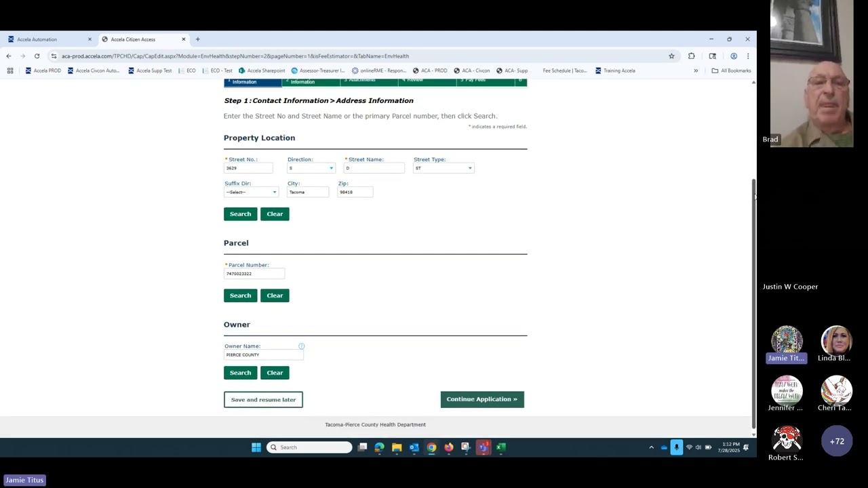868x488 pixels.
Task: Click the Owner Name input field
Action: 264,355
